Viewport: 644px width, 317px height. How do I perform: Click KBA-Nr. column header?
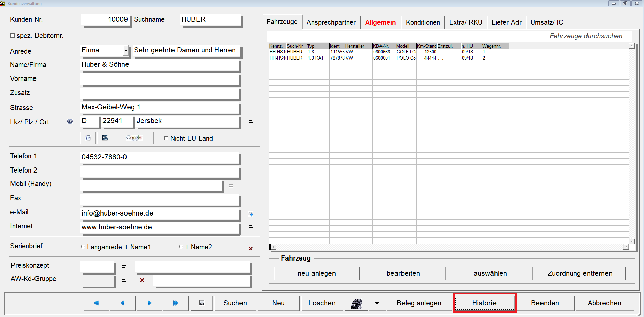384,46
